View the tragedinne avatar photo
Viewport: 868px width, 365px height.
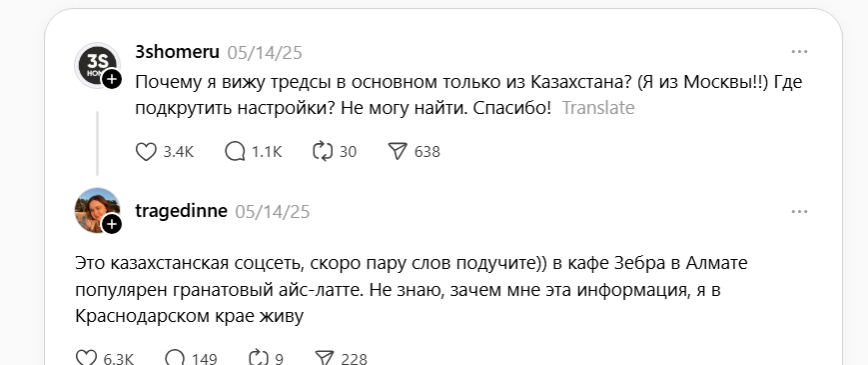97,210
